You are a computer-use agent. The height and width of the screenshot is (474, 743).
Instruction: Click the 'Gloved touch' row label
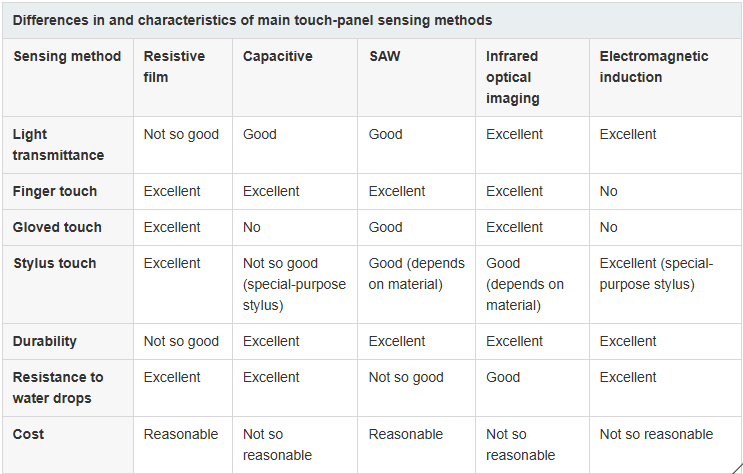click(57, 227)
